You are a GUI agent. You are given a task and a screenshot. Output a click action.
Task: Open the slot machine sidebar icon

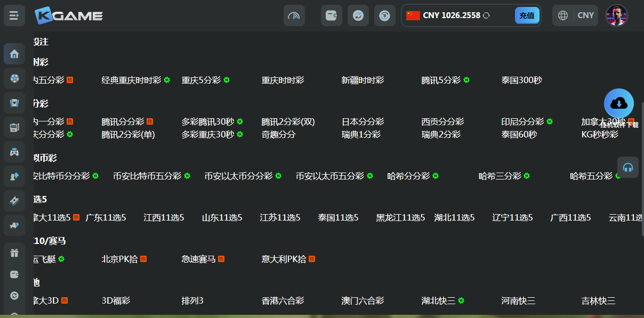point(14,127)
